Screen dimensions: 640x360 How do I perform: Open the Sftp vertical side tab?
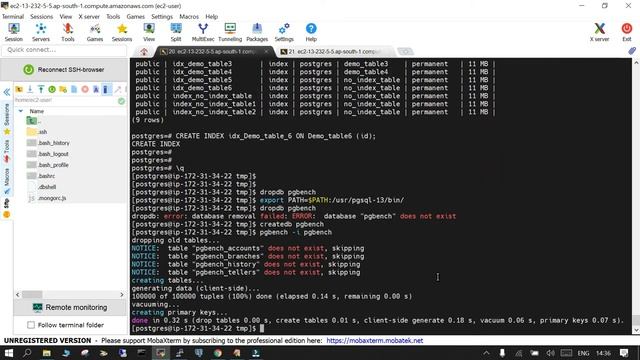click(7, 208)
